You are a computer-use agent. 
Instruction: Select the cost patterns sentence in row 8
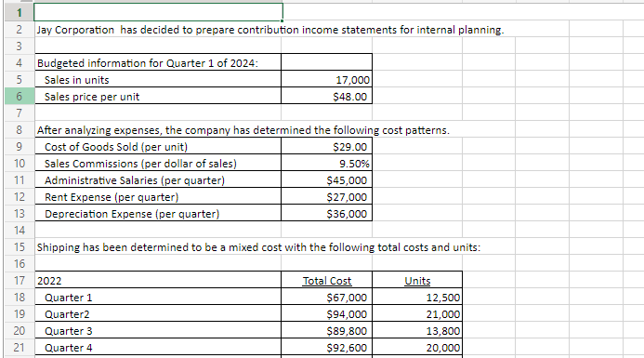pos(243,130)
